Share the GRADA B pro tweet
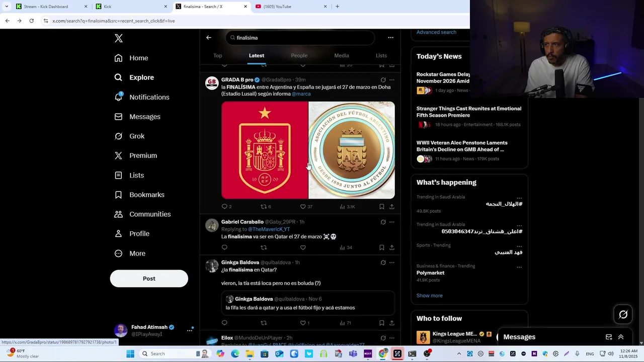Screen dimensions: 644x362 tap(392, 207)
